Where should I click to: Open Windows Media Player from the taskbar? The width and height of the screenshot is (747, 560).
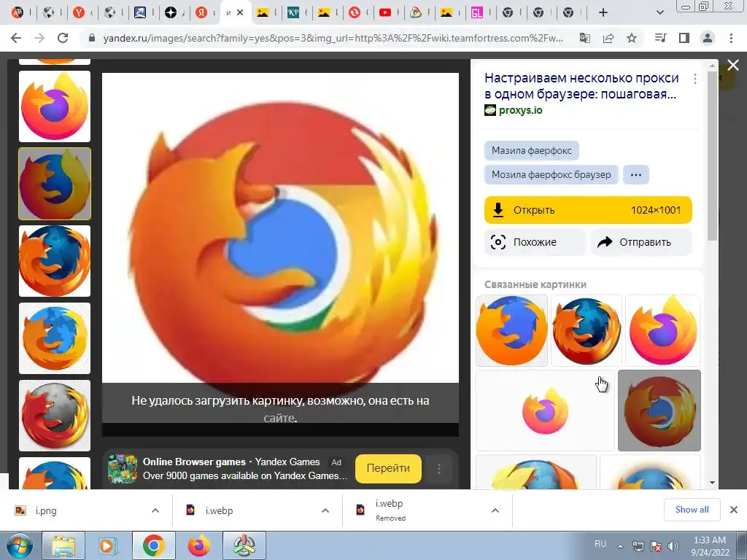pyautogui.click(x=108, y=545)
